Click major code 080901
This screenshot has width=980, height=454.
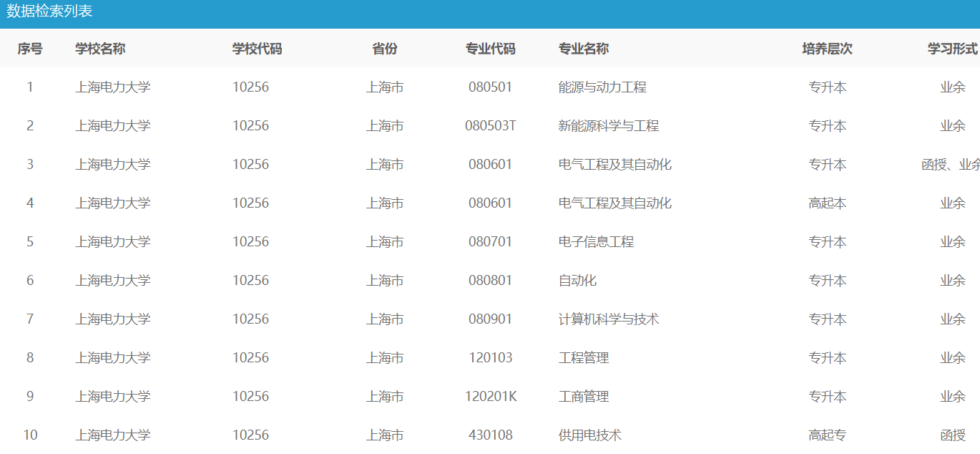click(491, 319)
